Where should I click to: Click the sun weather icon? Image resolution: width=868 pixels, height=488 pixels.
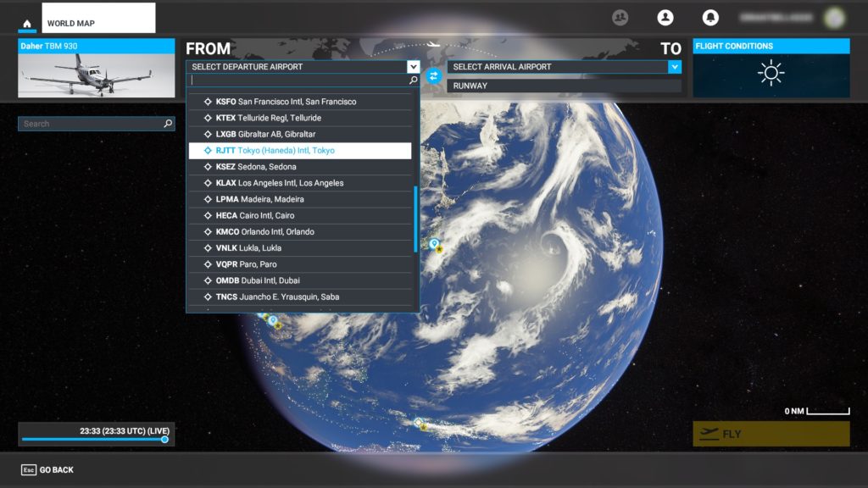(x=771, y=73)
